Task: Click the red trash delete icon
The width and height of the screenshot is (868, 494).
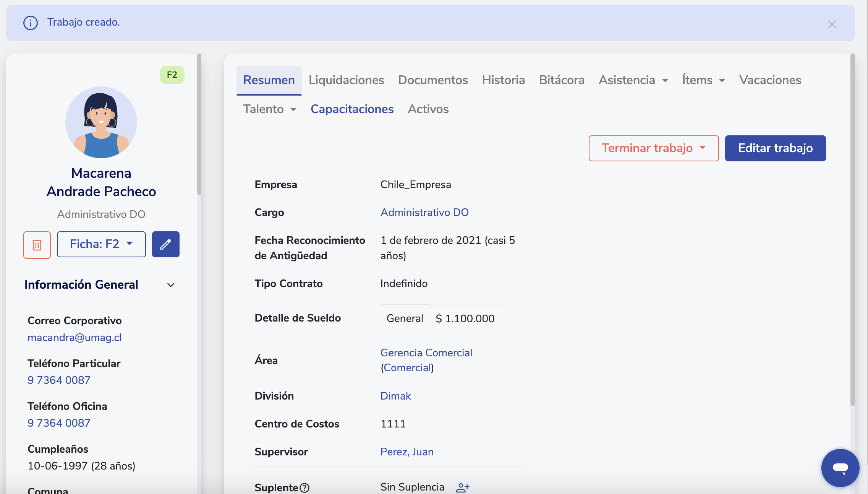Action: [x=37, y=245]
